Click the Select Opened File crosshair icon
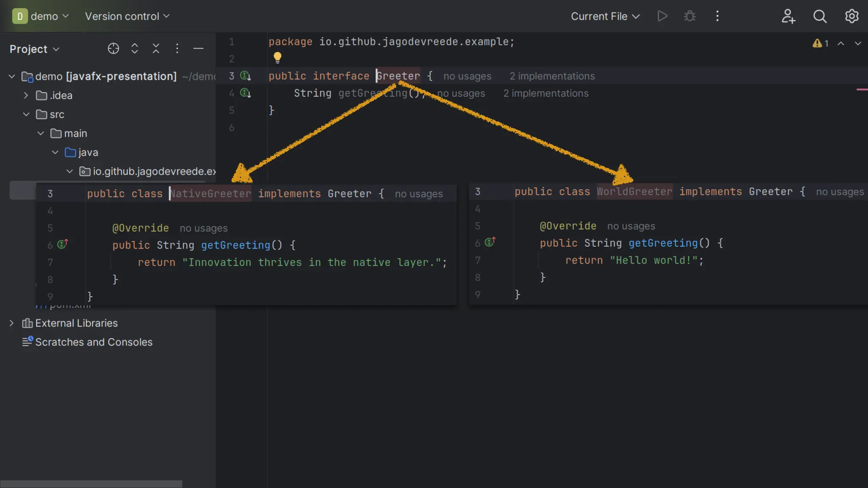 pos(113,49)
